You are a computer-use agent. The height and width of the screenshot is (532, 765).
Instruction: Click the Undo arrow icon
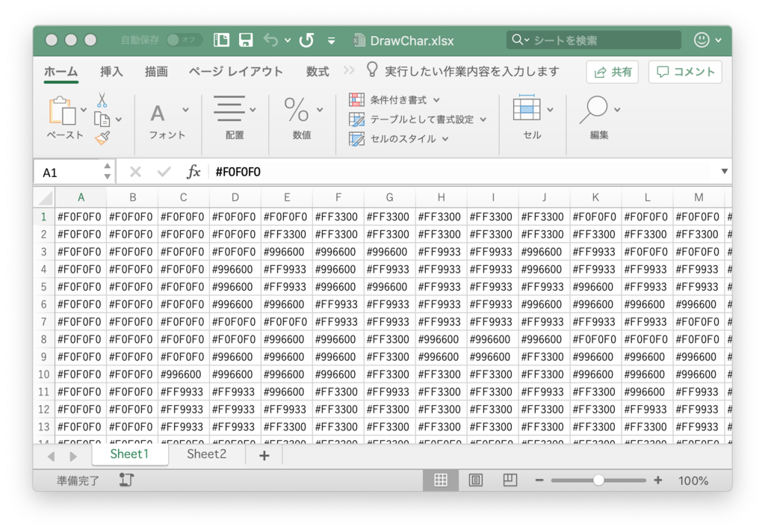tap(270, 40)
